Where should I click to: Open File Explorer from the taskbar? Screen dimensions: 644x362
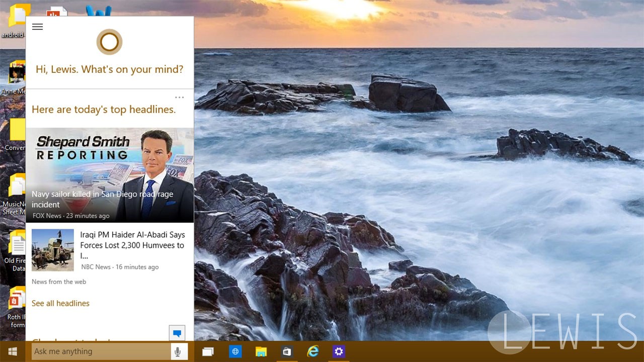click(x=261, y=351)
